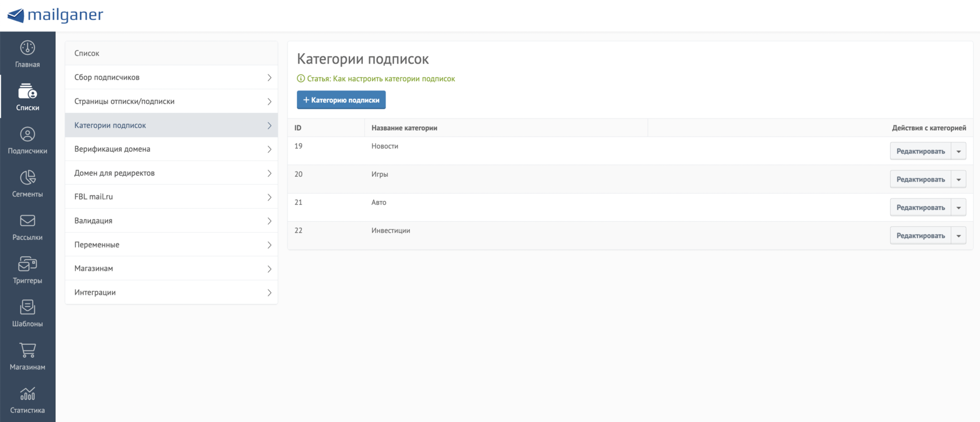Image resolution: width=980 pixels, height=422 pixels.
Task: Click ID cell 20
Action: [298, 174]
